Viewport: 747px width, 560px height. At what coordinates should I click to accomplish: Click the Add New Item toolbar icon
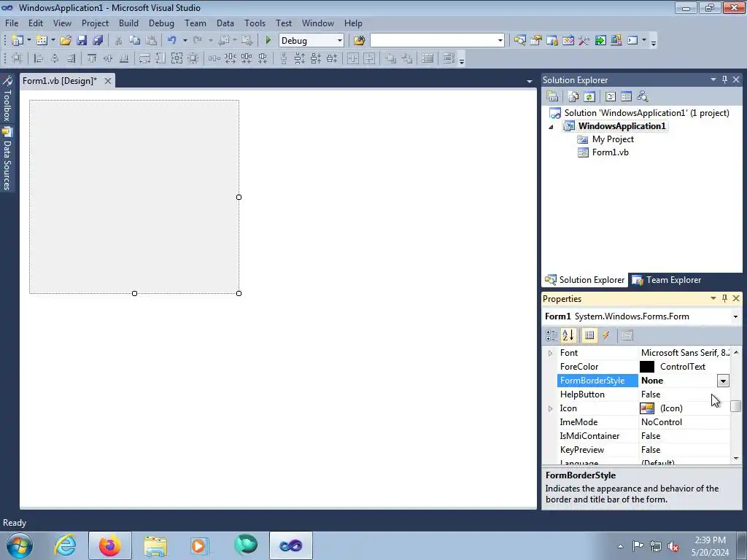pyautogui.click(x=42, y=41)
